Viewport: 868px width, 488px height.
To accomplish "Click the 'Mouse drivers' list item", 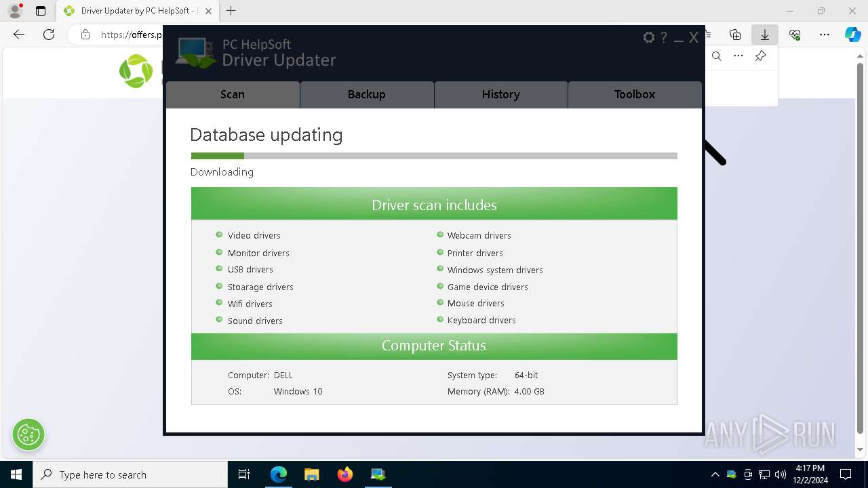I will click(x=475, y=303).
